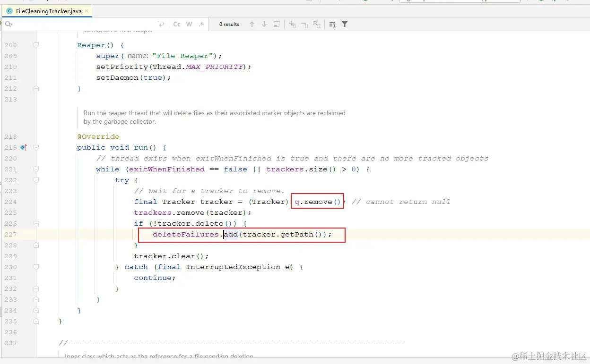Screen dimensions: 590x364
Task: Unselect occurrence icon in find bar
Action: click(x=304, y=24)
